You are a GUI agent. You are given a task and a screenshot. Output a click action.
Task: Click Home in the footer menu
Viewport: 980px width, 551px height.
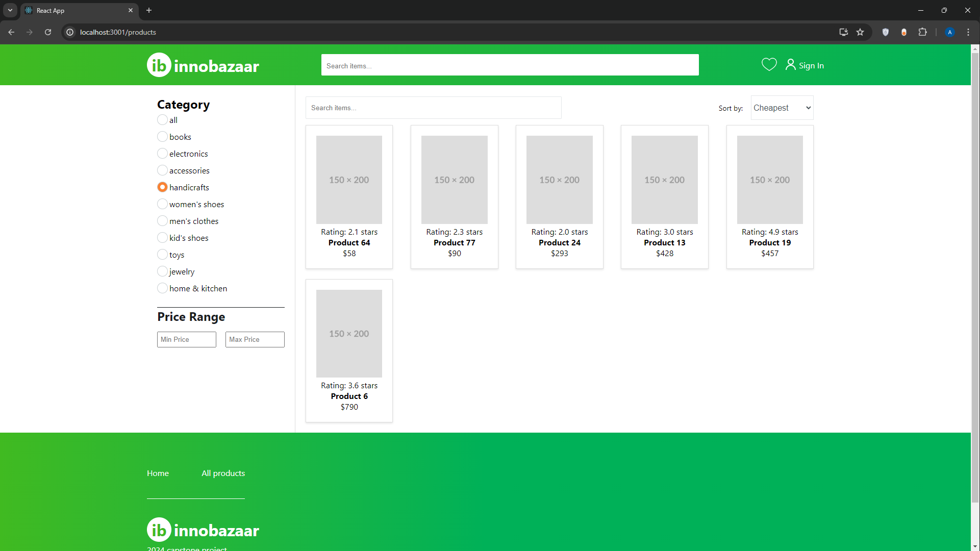158,473
